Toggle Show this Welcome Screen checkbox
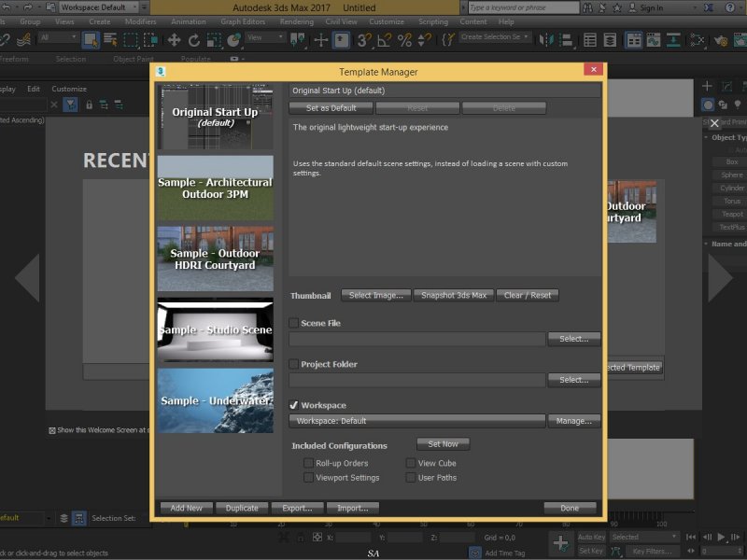The width and height of the screenshot is (747, 560). tap(52, 430)
